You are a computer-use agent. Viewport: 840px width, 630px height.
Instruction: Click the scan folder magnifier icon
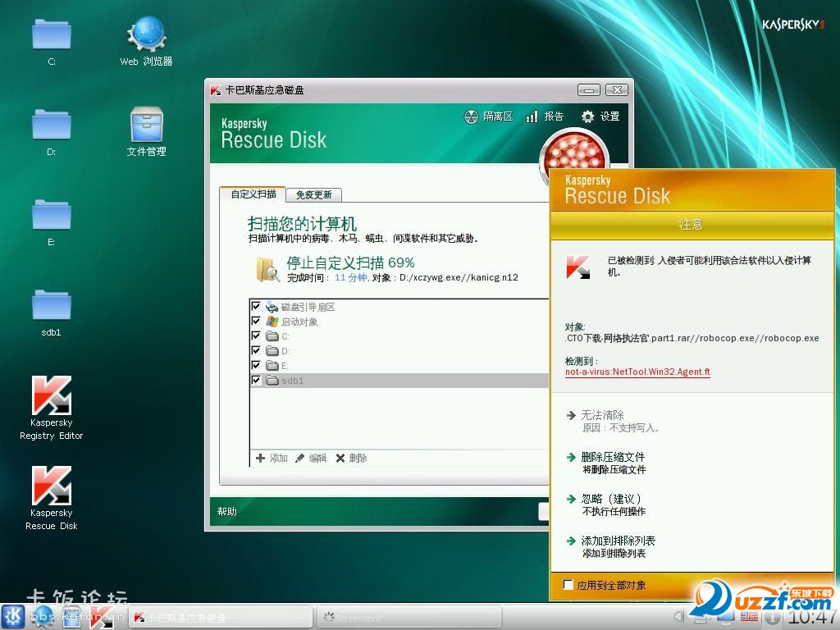[267, 269]
